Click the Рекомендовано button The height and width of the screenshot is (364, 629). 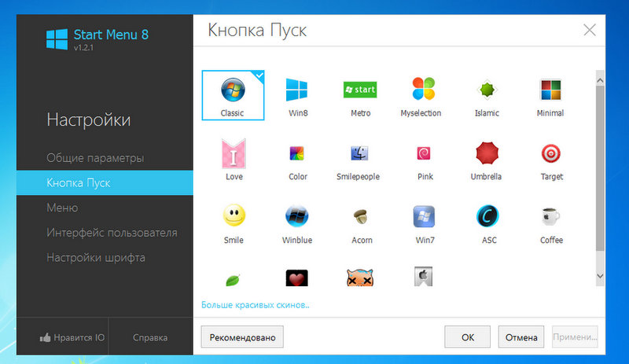click(242, 337)
